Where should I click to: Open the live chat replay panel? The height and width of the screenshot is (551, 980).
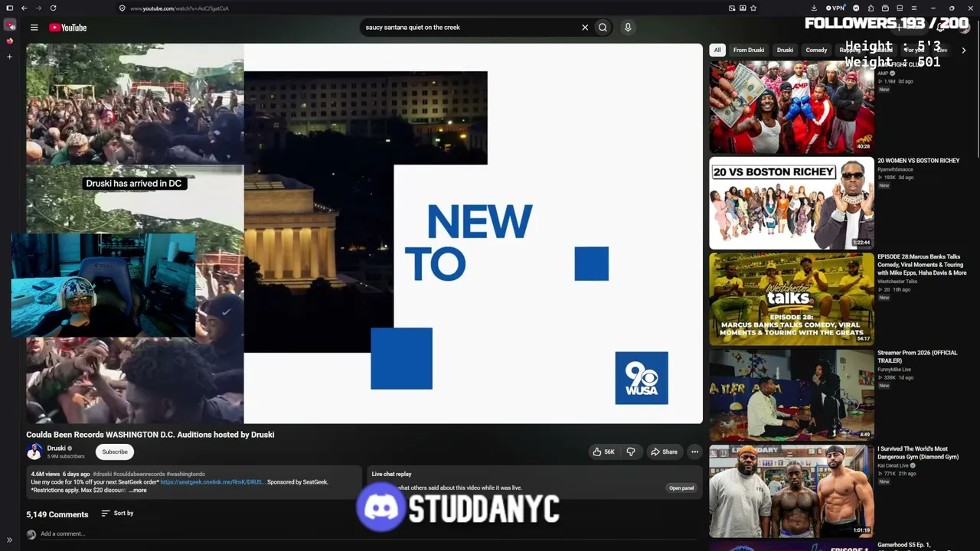click(x=681, y=488)
